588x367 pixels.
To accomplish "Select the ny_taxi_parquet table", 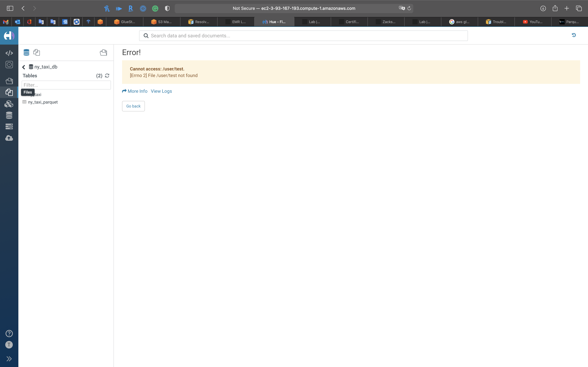I will click(43, 102).
